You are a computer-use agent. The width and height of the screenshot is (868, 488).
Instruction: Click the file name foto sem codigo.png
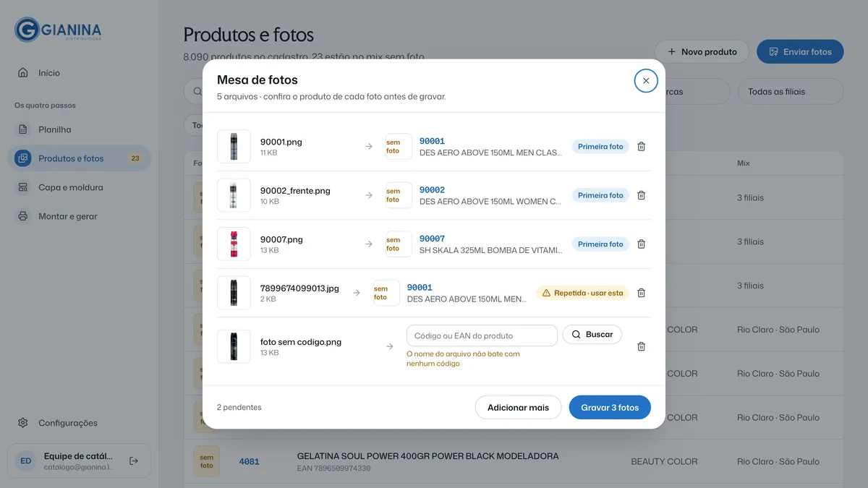click(301, 342)
